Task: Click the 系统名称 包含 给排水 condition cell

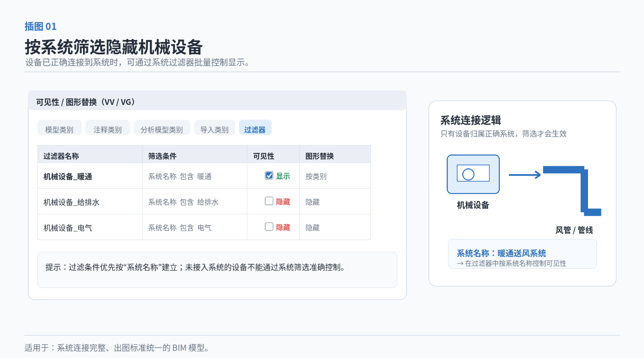Action: click(x=195, y=202)
